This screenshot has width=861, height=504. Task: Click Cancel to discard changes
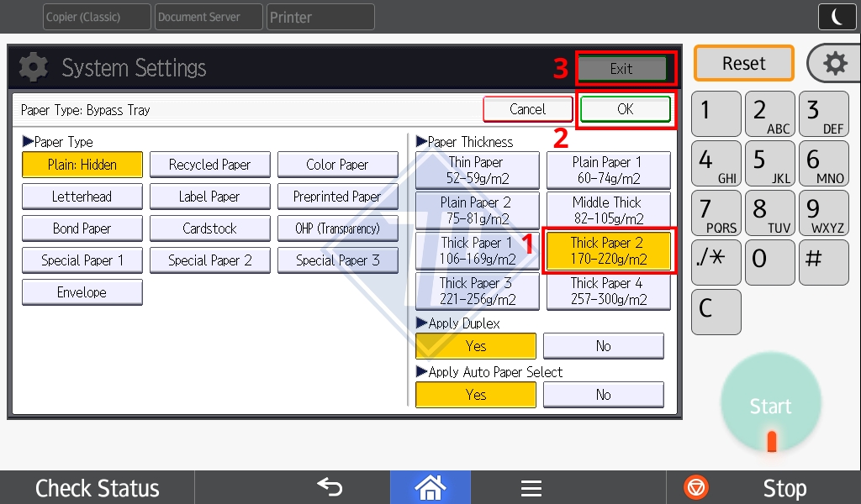coord(528,109)
